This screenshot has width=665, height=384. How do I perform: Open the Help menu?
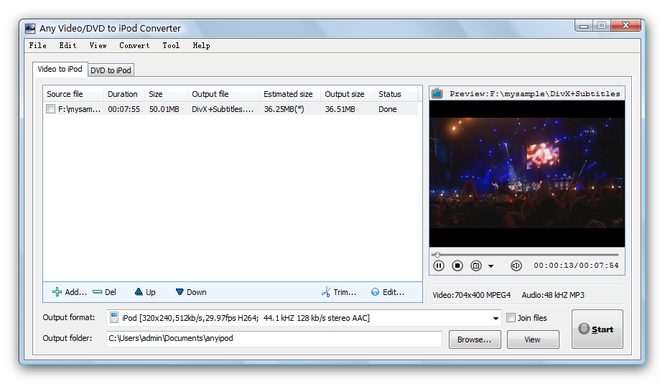click(x=201, y=45)
